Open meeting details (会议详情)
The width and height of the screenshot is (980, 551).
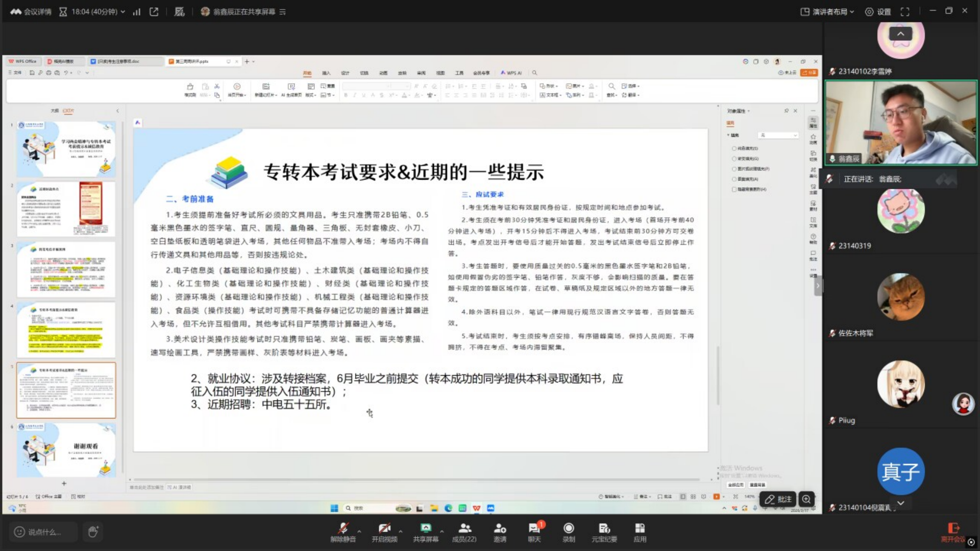pos(32,12)
